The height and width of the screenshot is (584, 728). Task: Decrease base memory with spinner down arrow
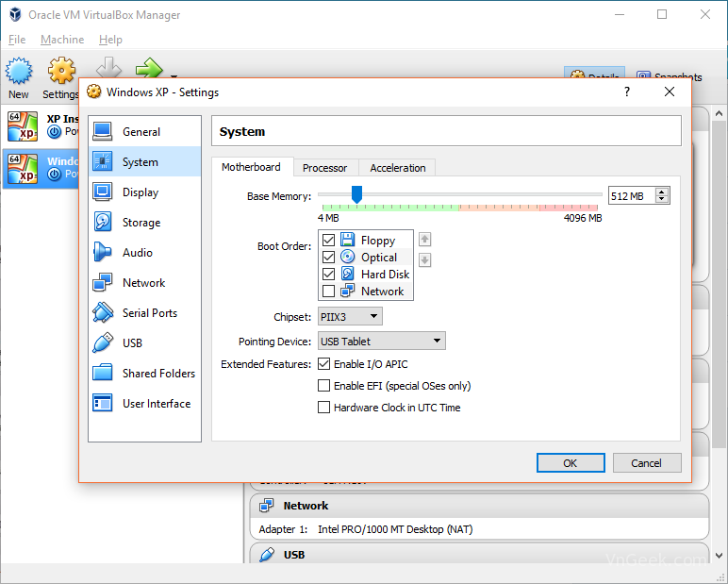coord(662,200)
